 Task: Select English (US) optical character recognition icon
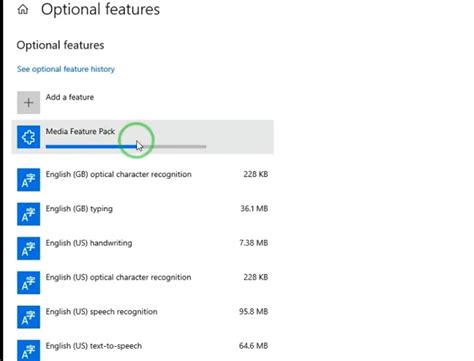click(x=29, y=283)
